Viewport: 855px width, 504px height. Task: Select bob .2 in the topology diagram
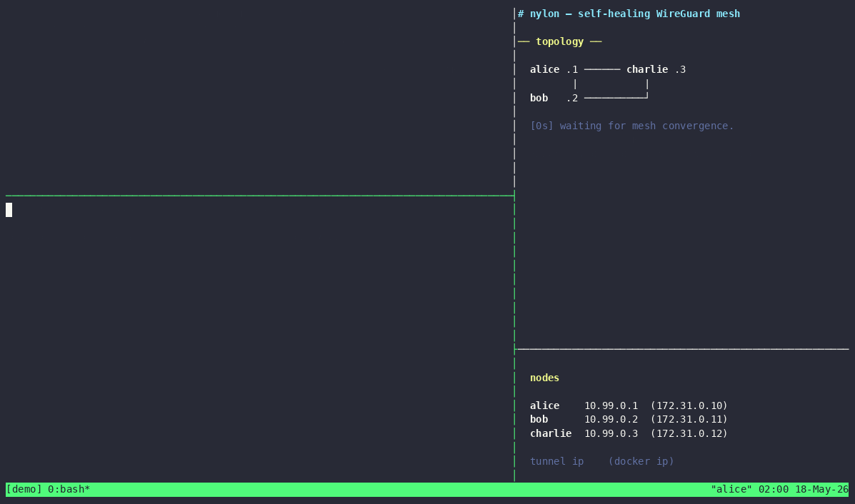pyautogui.click(x=554, y=98)
